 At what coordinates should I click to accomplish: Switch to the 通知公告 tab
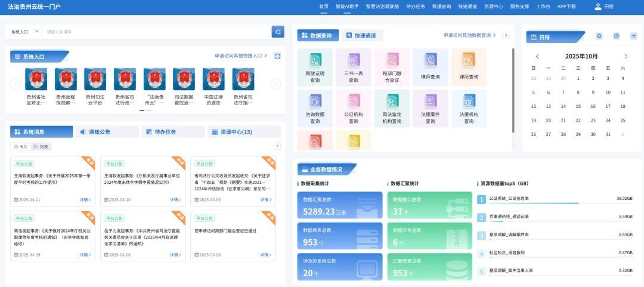coord(106,132)
